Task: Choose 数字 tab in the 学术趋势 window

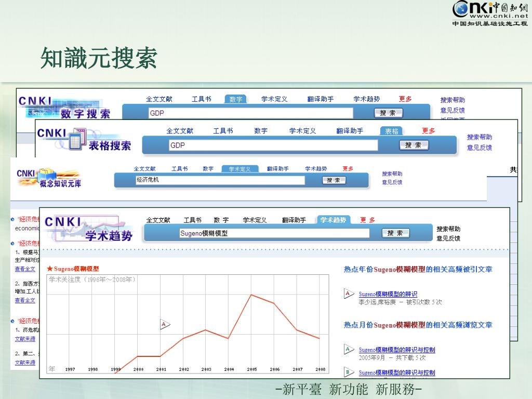Action: 221,220
